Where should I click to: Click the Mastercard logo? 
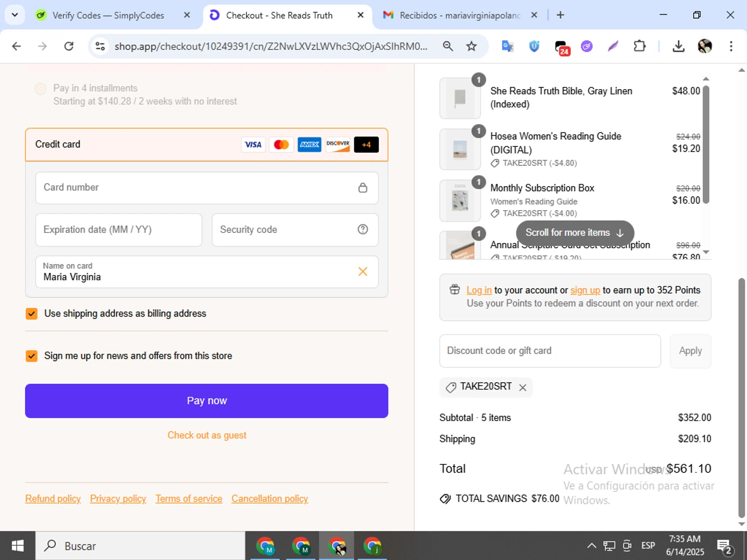click(x=281, y=144)
